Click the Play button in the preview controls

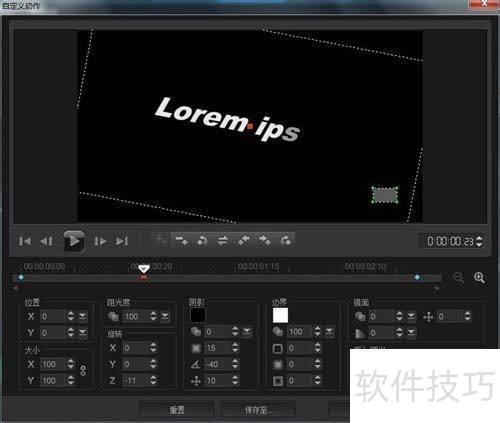(x=74, y=240)
